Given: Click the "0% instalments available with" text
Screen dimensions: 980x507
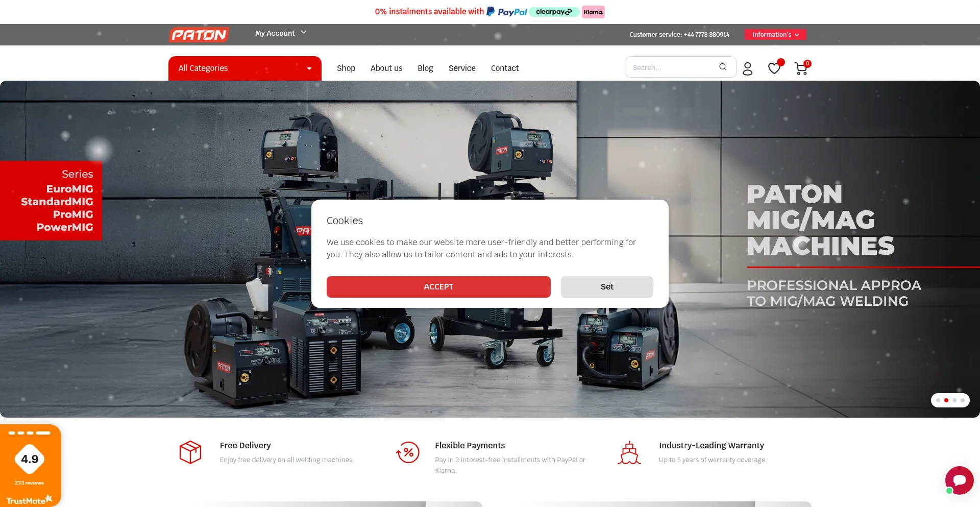Looking at the screenshot, I should point(429,12).
